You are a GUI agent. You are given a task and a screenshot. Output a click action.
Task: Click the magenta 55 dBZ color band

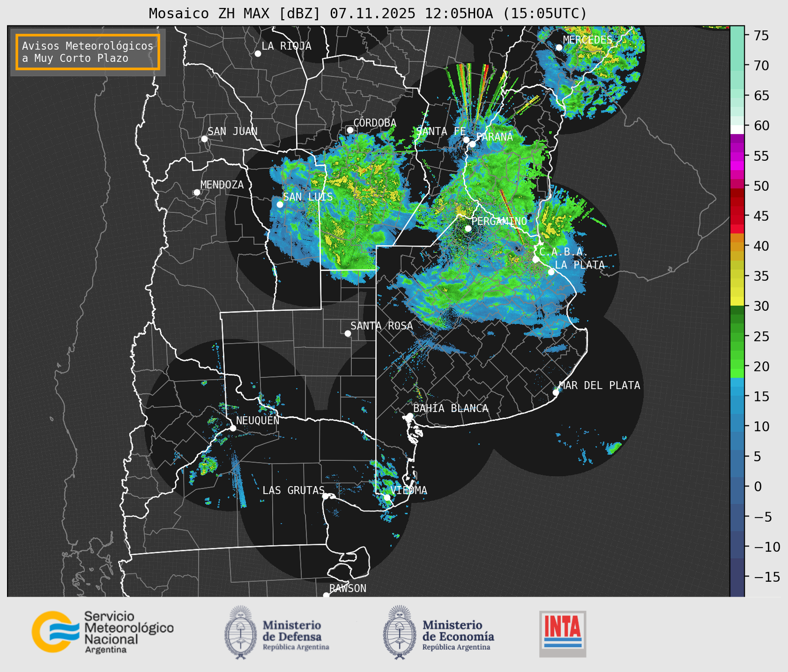click(x=737, y=156)
